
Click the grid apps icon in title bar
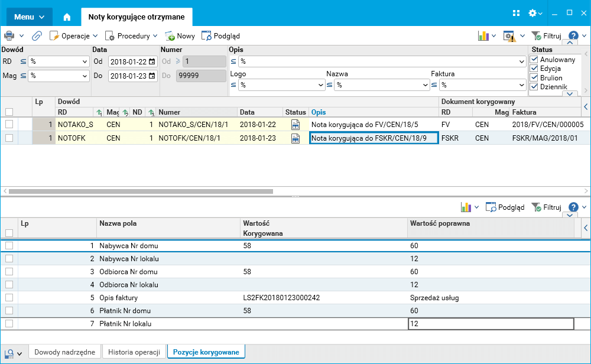coord(516,13)
